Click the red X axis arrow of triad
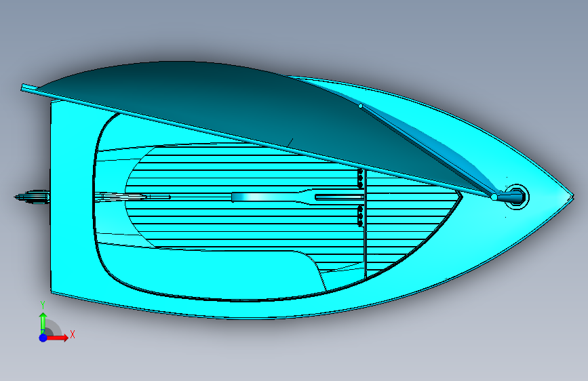The image size is (588, 381). pos(59,338)
